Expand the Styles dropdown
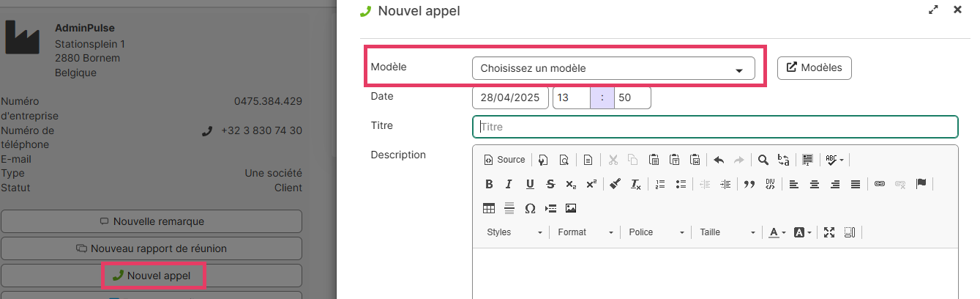This screenshot has height=299, width=980. (x=515, y=232)
